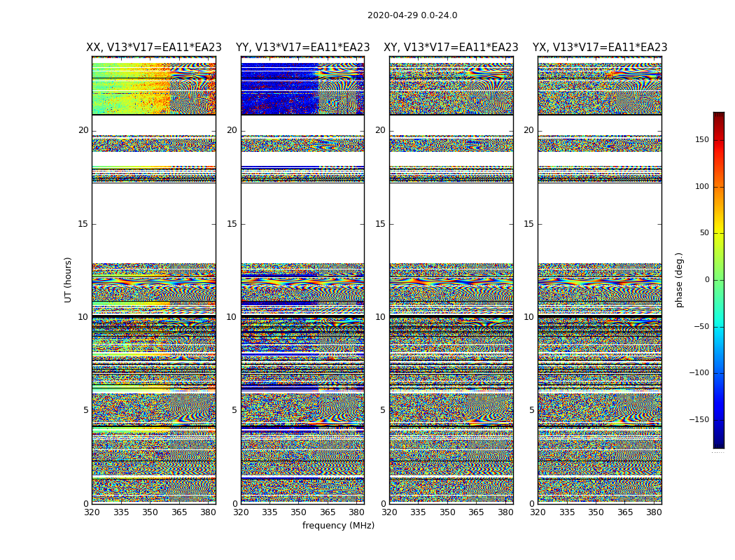This screenshot has width=735, height=560.
Task: Click the date title 2020-04-29 0.0-24.0
Action: pyautogui.click(x=412, y=15)
